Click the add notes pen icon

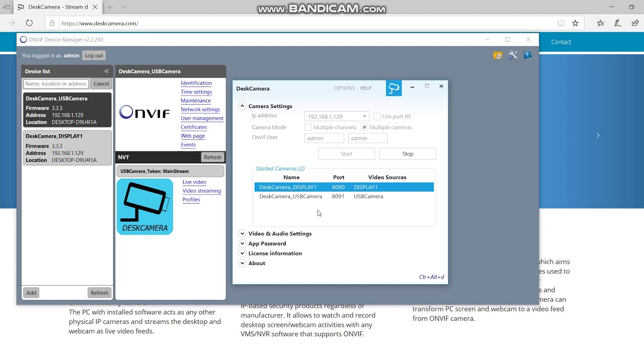pyautogui.click(x=618, y=23)
